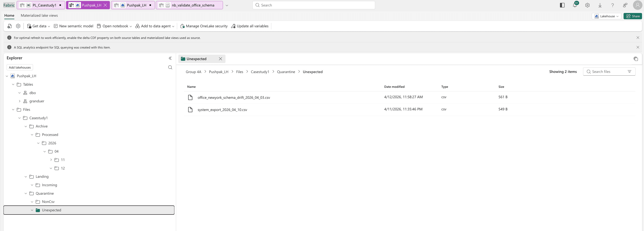Click the file icon of system_export_2026_04_10.csv

tap(190, 110)
